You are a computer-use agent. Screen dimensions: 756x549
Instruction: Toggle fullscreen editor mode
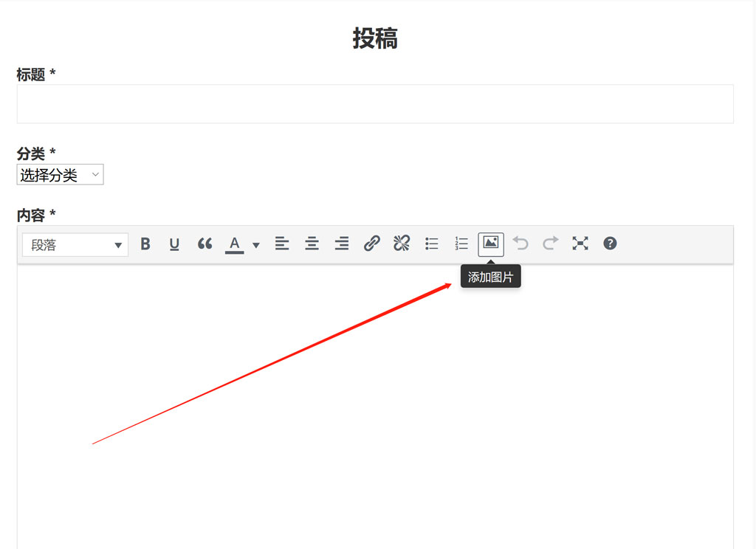click(580, 244)
